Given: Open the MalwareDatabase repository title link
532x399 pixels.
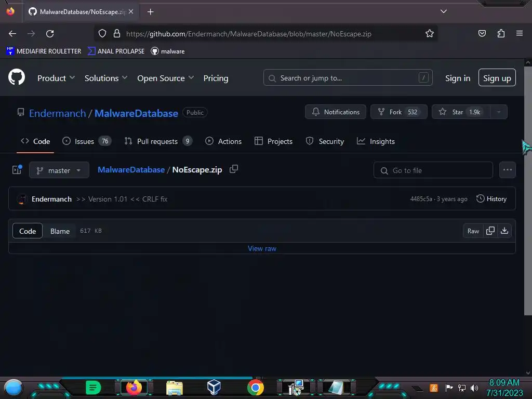Looking at the screenshot, I should click(x=136, y=113).
